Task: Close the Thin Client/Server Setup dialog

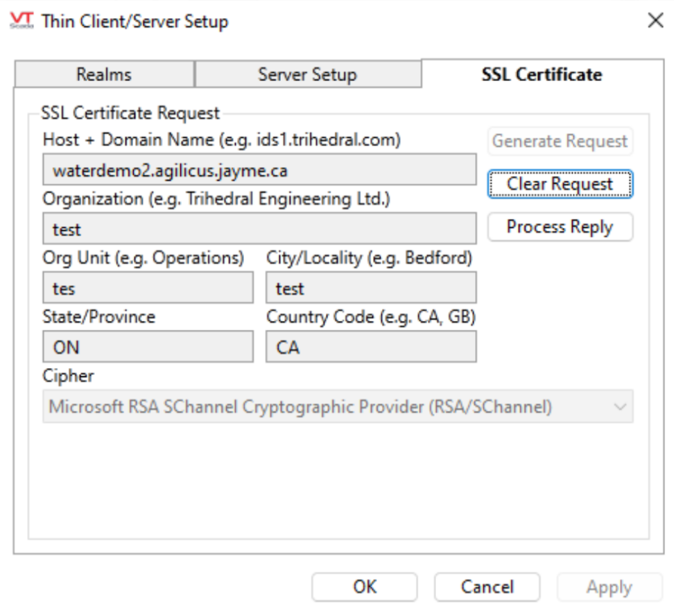Action: coord(655,21)
